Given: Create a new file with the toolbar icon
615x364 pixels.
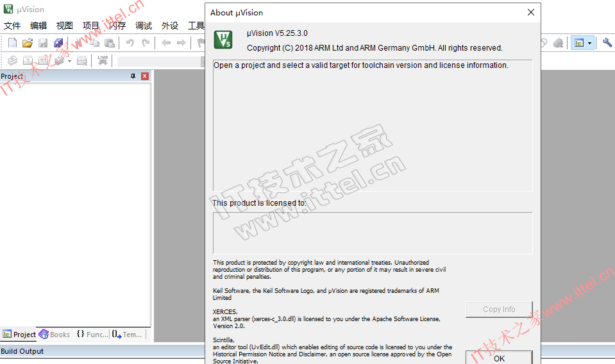Looking at the screenshot, I should pos(12,43).
